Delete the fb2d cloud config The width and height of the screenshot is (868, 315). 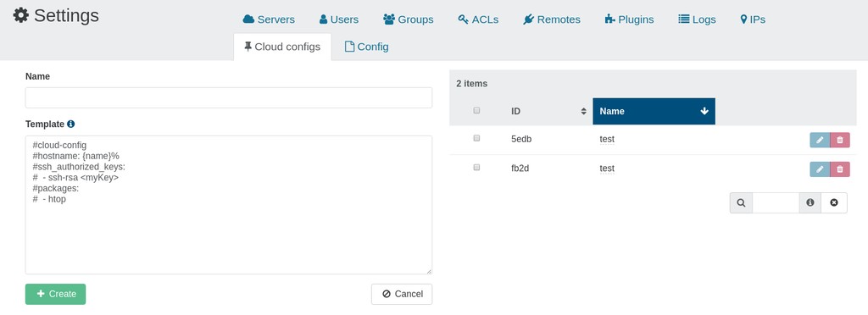coord(840,169)
